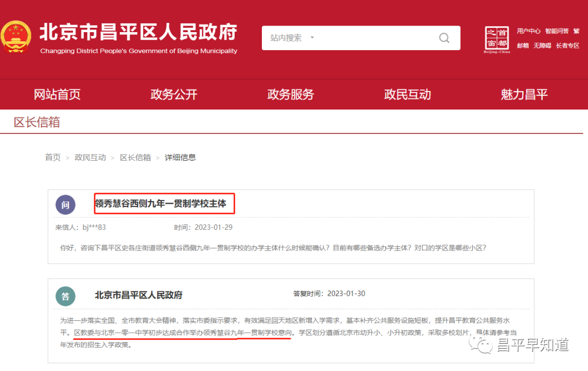Open 用户中心 link

(528, 31)
